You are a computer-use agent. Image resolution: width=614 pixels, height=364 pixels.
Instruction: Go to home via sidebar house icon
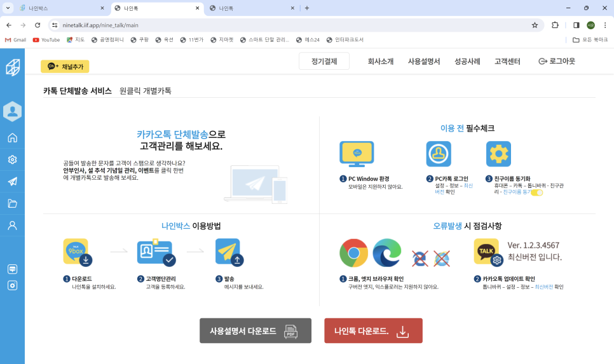13,138
